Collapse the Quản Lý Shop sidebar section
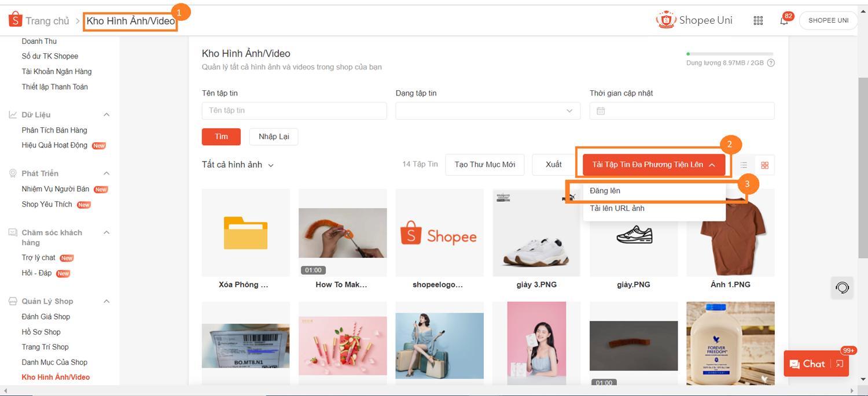The width and height of the screenshot is (868, 396). click(106, 301)
